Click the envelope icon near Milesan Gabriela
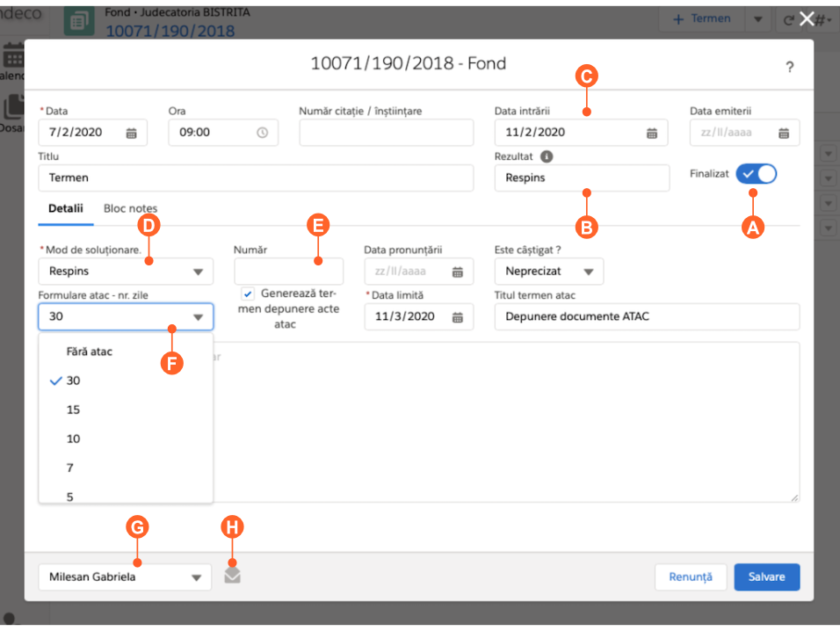This screenshot has height=631, width=840. pyautogui.click(x=232, y=576)
